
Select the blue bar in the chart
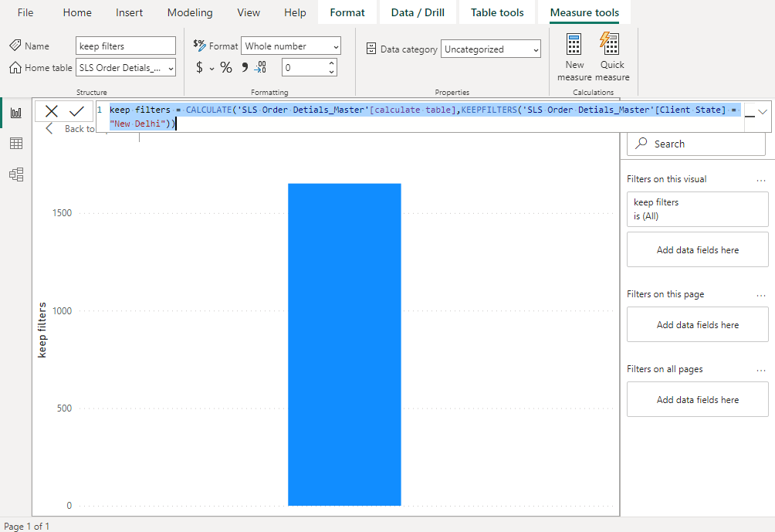pos(344,344)
